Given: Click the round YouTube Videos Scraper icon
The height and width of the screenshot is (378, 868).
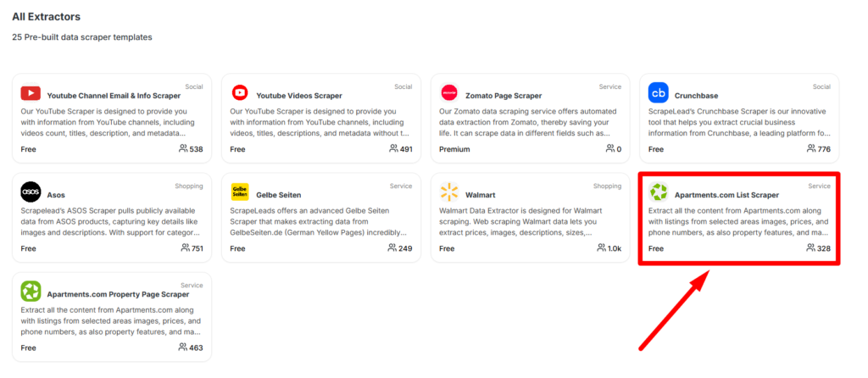Looking at the screenshot, I should coord(240,92).
